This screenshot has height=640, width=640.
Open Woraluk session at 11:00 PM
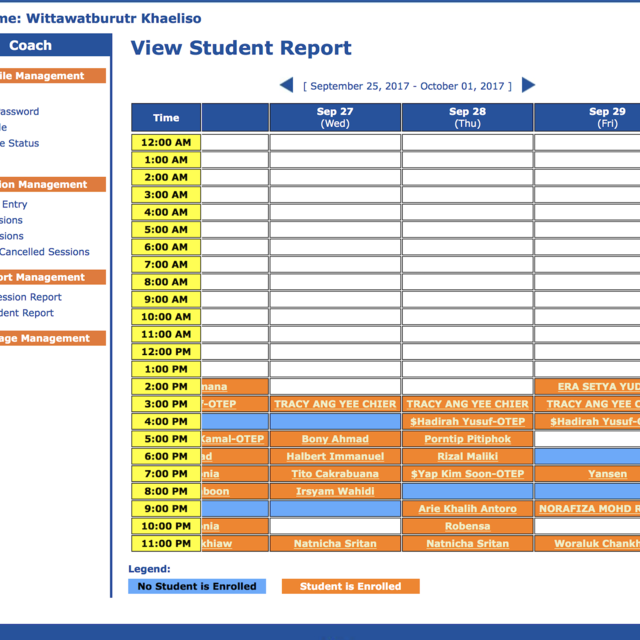point(597,544)
